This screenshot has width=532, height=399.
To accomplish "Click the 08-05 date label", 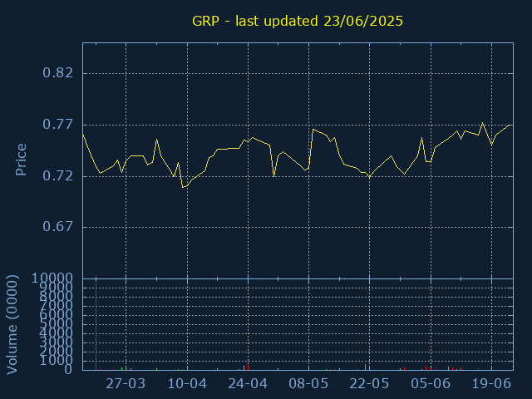I will click(x=308, y=384).
